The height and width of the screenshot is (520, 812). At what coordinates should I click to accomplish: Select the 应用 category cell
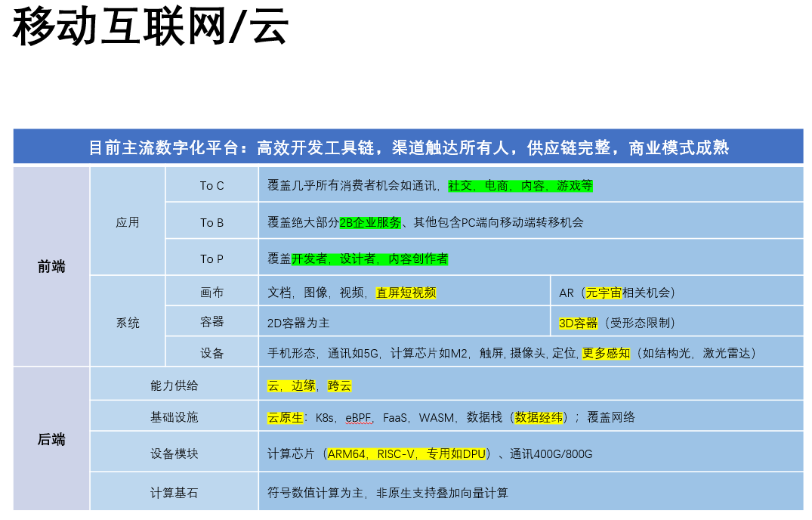(128, 222)
